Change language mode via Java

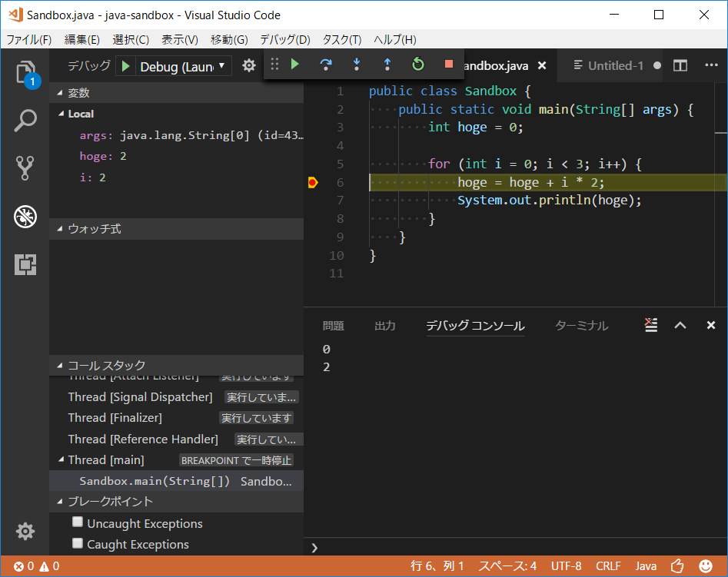coord(646,565)
